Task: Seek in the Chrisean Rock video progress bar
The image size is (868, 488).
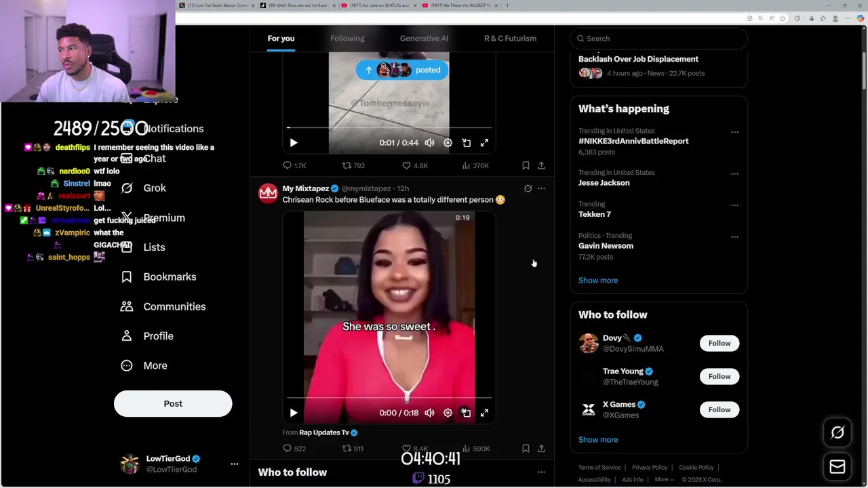Action: click(x=389, y=398)
